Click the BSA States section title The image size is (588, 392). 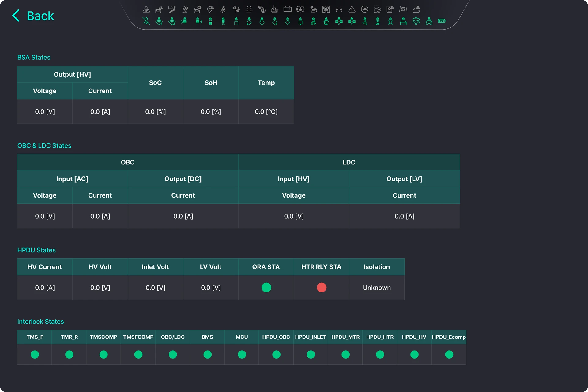tap(34, 57)
